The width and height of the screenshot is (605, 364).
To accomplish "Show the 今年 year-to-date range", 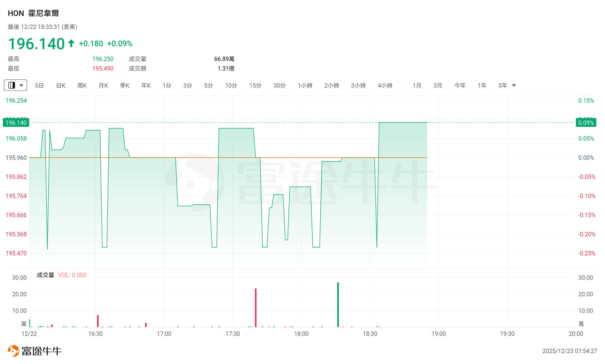I will 460,85.
